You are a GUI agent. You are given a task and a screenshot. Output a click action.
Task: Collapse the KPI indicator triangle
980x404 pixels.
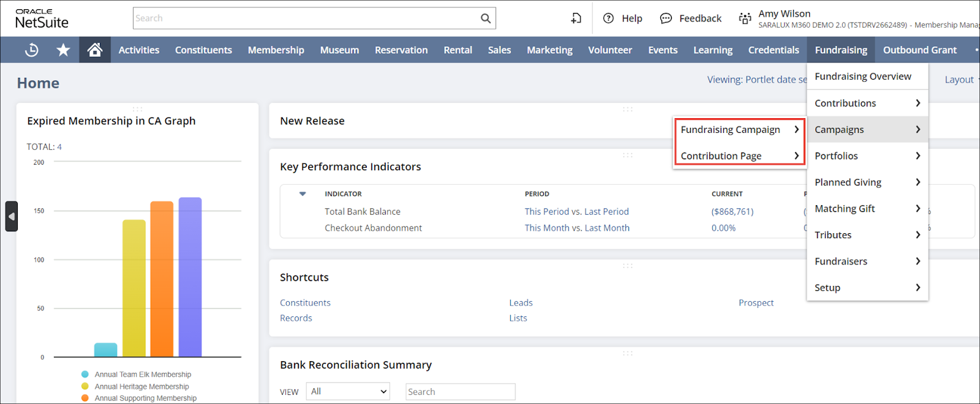(303, 194)
